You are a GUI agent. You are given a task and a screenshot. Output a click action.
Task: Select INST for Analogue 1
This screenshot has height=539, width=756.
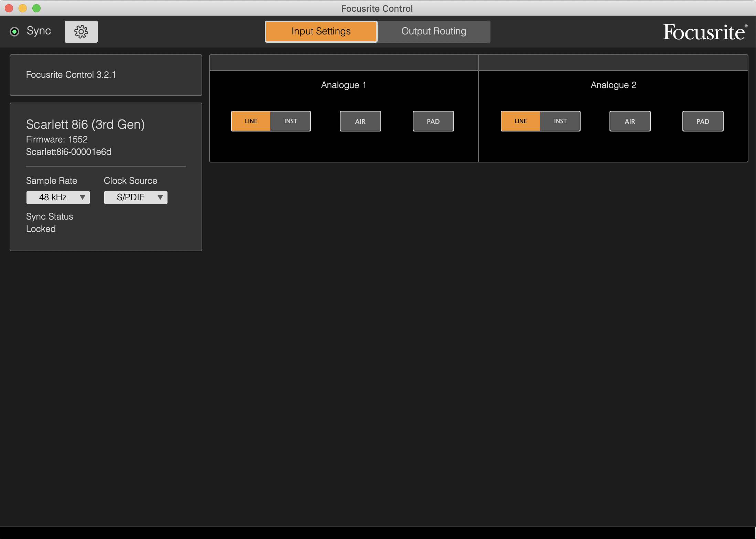coord(291,121)
